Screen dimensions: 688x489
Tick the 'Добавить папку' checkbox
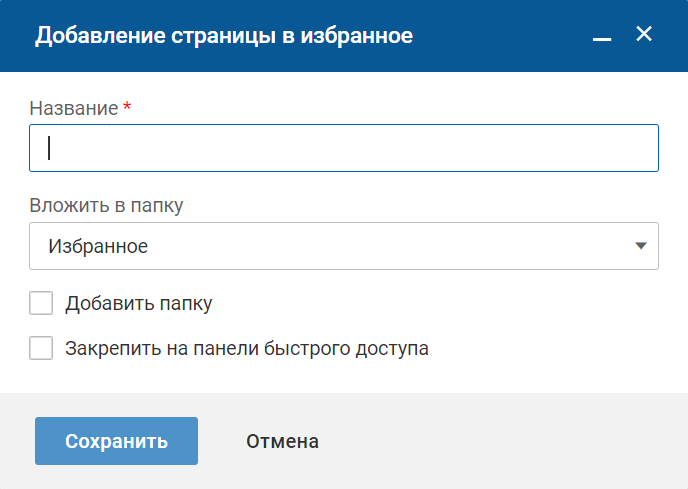click(x=41, y=303)
